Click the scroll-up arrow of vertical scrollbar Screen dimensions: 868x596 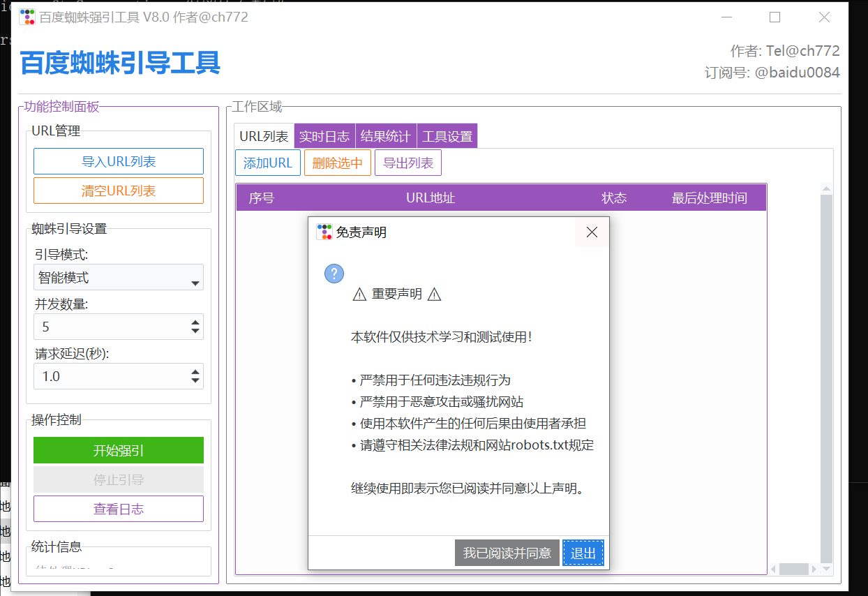(827, 188)
